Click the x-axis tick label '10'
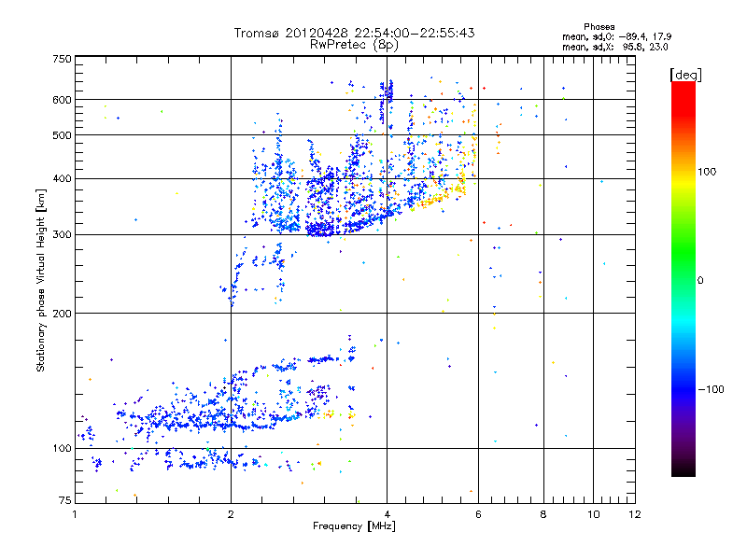 593,514
